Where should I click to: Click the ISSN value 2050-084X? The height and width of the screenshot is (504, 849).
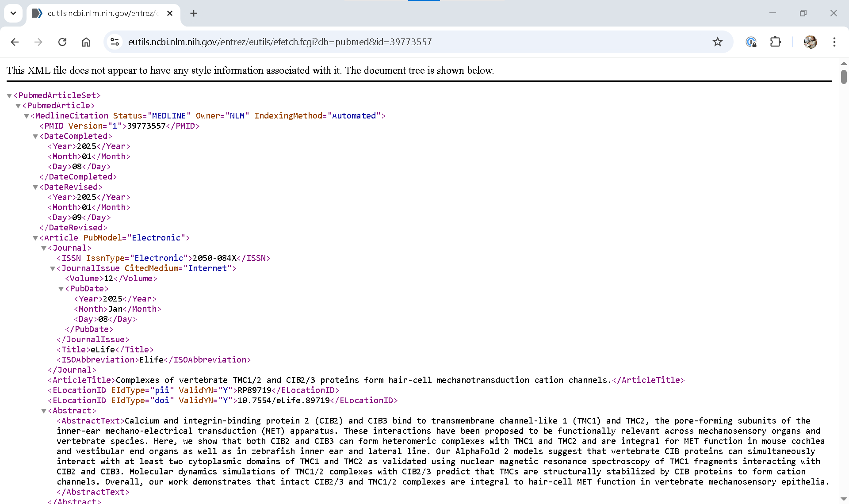[214, 258]
